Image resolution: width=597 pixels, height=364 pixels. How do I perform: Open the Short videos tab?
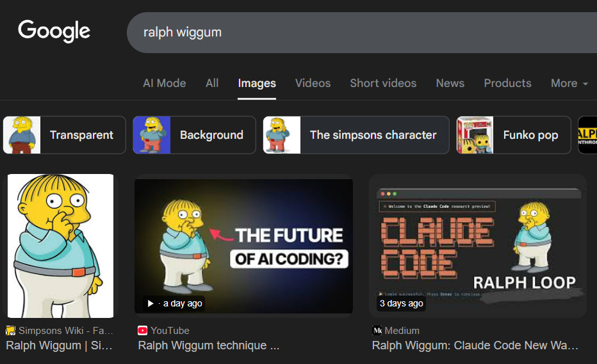(x=384, y=83)
